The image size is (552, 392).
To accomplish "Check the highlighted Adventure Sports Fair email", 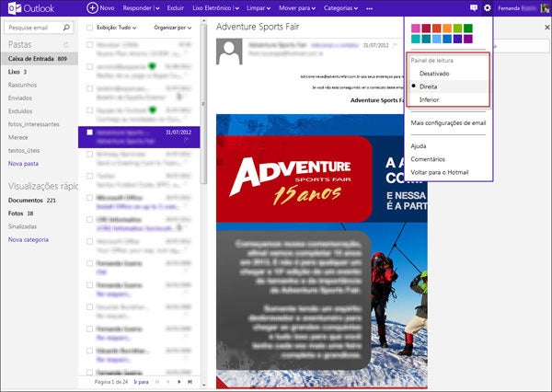I will [89, 133].
